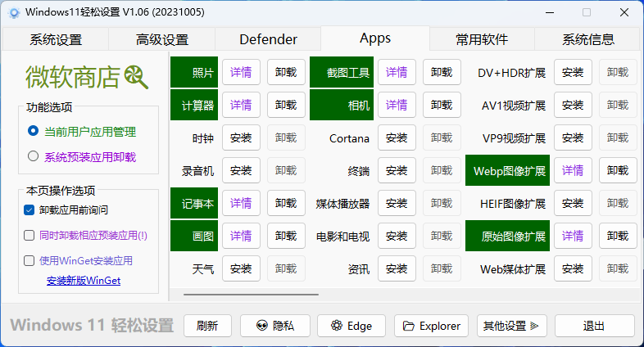Viewport: 644px width, 347px height.
Task: Open Explorer settings with the folder icon
Action: coord(431,326)
